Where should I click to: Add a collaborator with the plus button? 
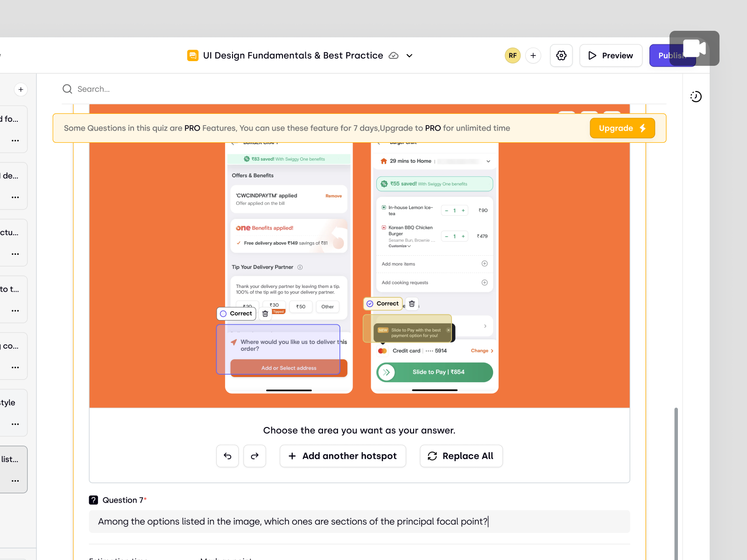coord(533,56)
